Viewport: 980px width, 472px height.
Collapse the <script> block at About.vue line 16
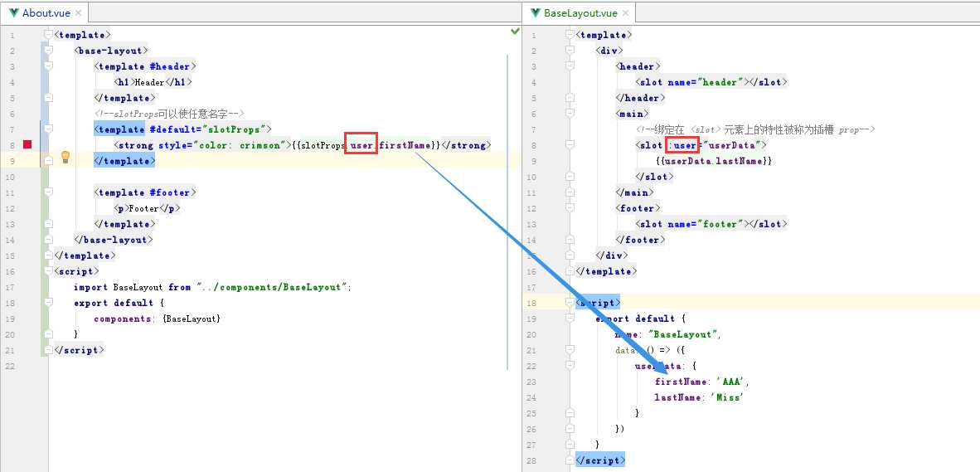(x=49, y=271)
